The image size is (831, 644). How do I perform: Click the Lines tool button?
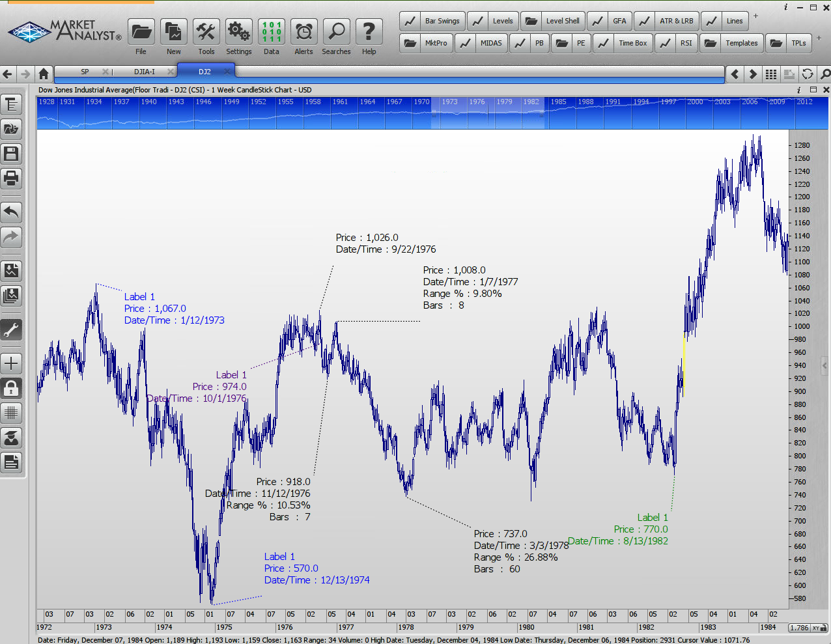click(x=725, y=21)
